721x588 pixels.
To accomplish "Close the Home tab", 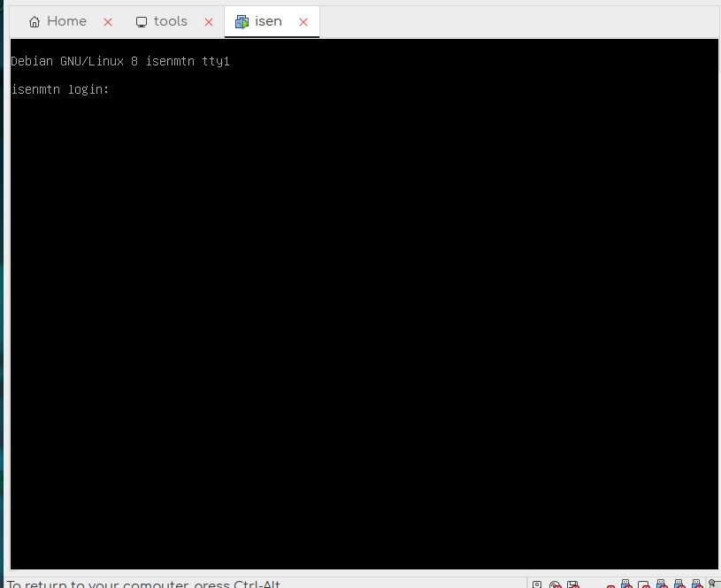I will pyautogui.click(x=108, y=22).
